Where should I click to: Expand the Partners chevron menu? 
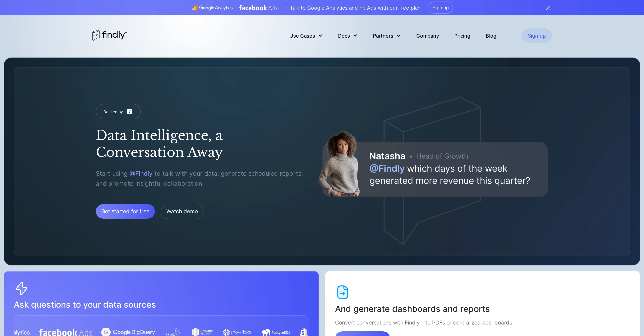pos(398,35)
